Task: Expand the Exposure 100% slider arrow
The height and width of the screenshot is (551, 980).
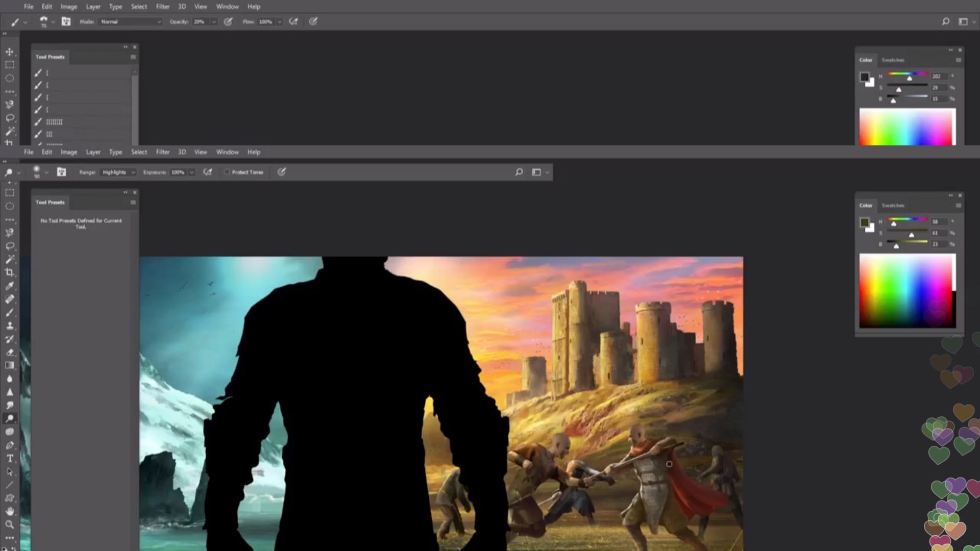Action: 191,172
